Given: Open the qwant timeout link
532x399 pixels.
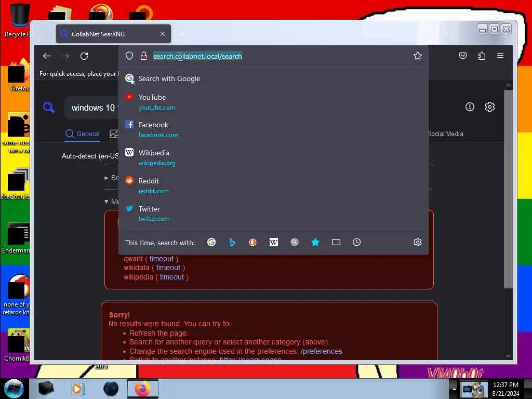Looking at the screenshot, I should 162,259.
